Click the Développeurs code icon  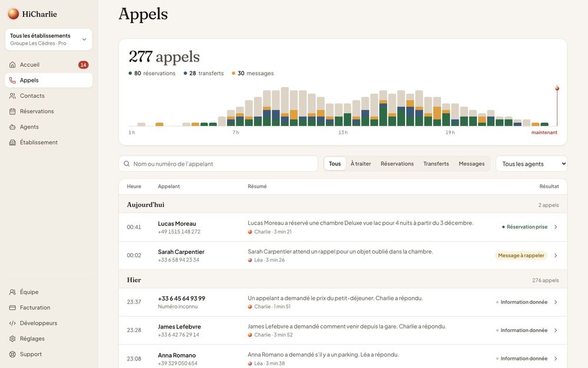[12, 323]
